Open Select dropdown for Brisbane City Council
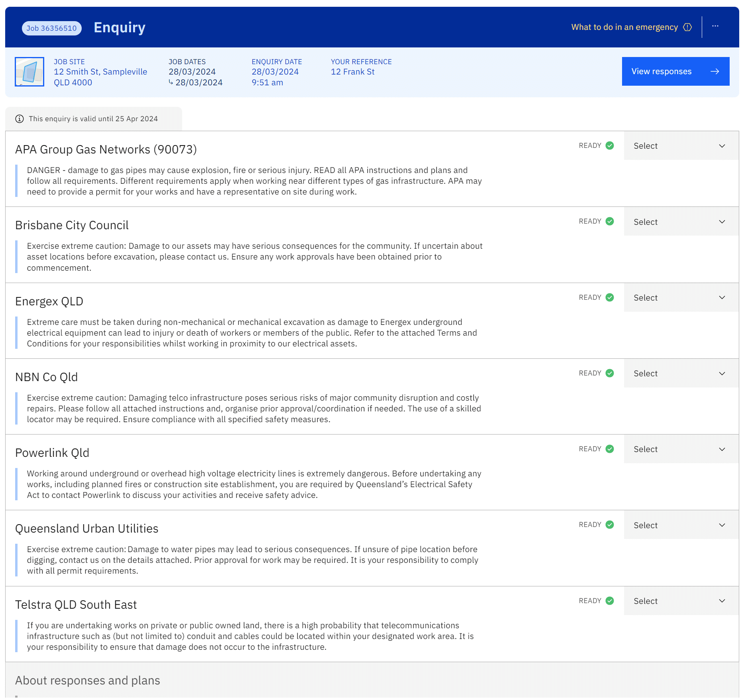 pos(681,222)
